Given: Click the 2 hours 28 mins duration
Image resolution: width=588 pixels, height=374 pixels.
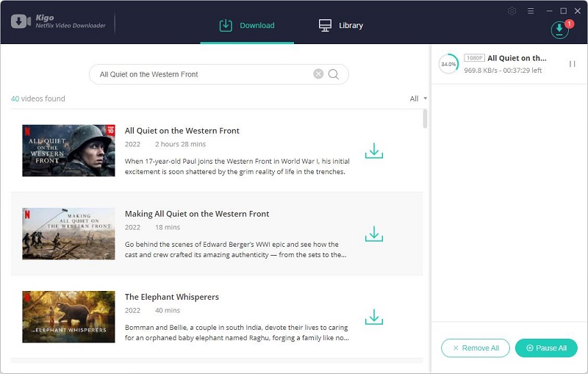Looking at the screenshot, I should (x=180, y=144).
